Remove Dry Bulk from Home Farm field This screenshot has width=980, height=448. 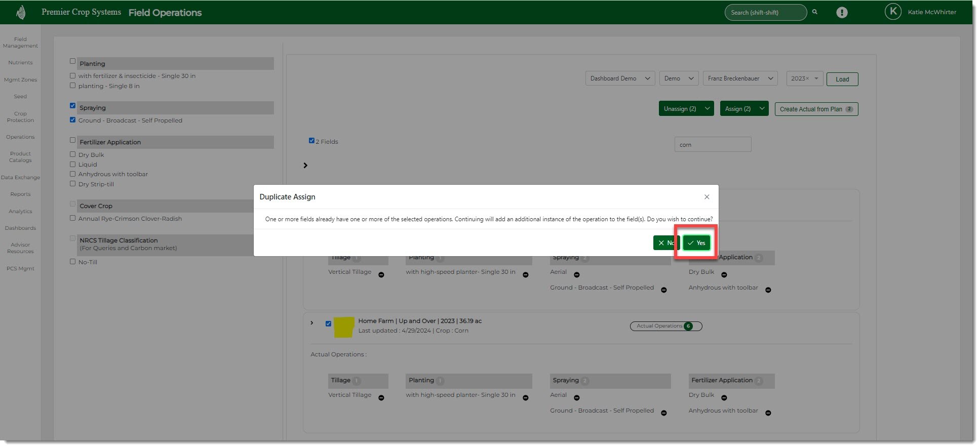pyautogui.click(x=724, y=398)
